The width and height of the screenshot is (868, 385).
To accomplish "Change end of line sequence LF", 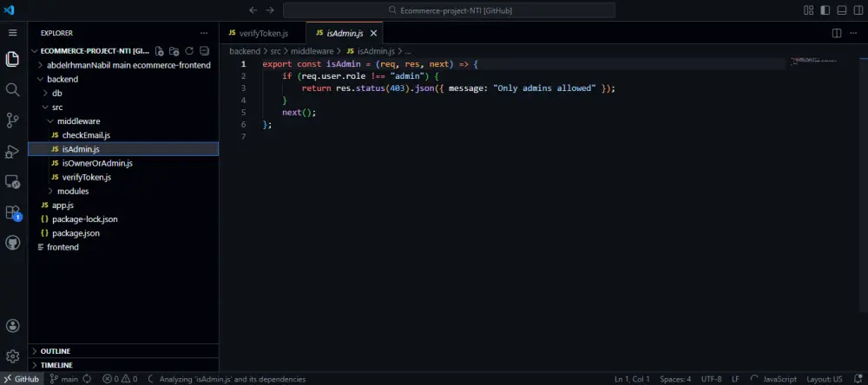I will click(x=736, y=379).
